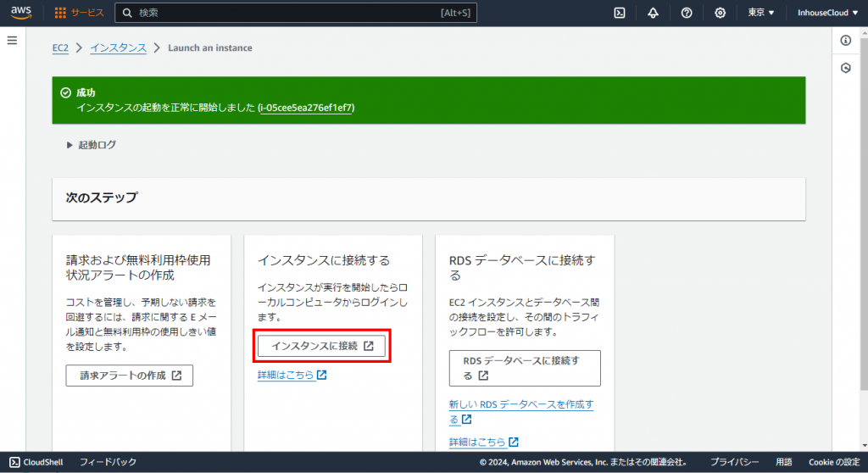Open the settings gear icon

[720, 13]
